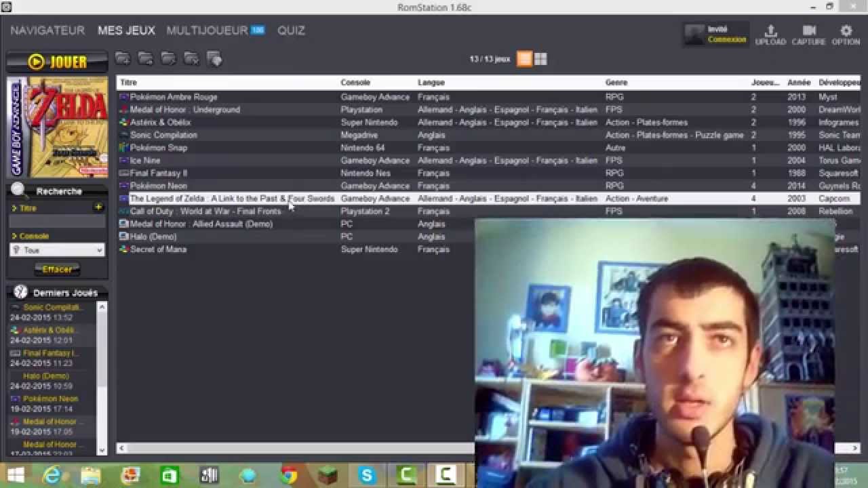Image resolution: width=868 pixels, height=488 pixels.
Task: Click the Effacer button
Action: (57, 269)
